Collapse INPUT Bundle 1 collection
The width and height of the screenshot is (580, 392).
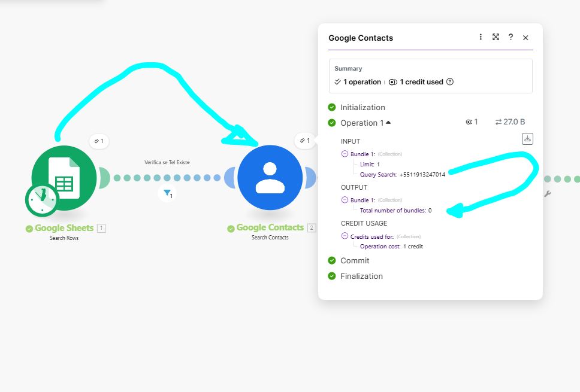[x=345, y=154]
